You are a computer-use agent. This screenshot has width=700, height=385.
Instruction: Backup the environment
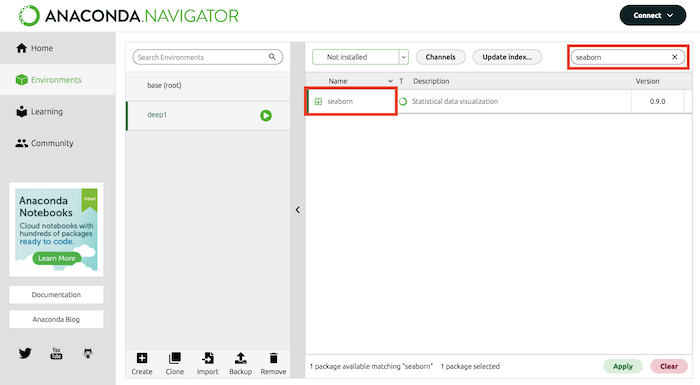coord(241,364)
